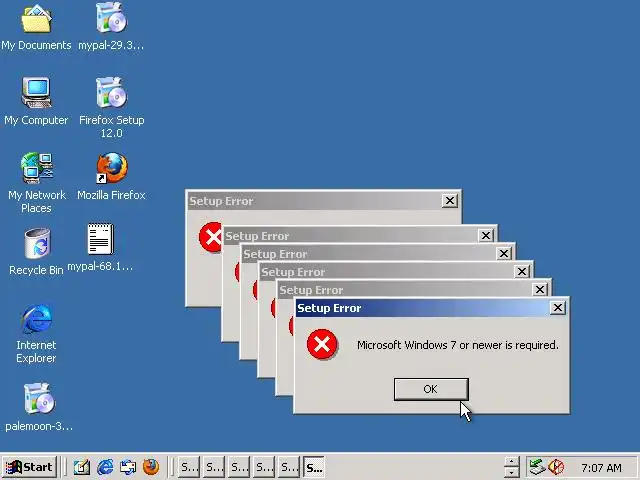Click the active S... taskbar button
Viewport: 640px width, 480px height.
tap(314, 467)
